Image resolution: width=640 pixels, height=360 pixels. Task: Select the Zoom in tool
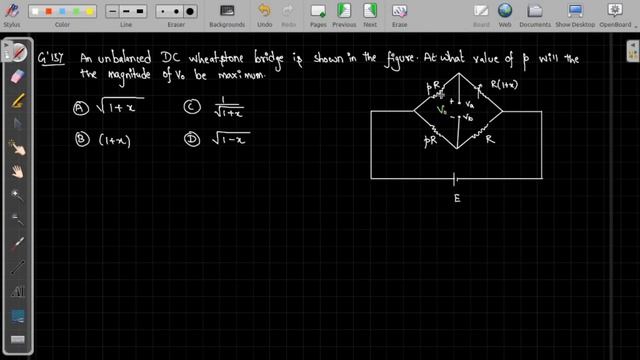17,196
